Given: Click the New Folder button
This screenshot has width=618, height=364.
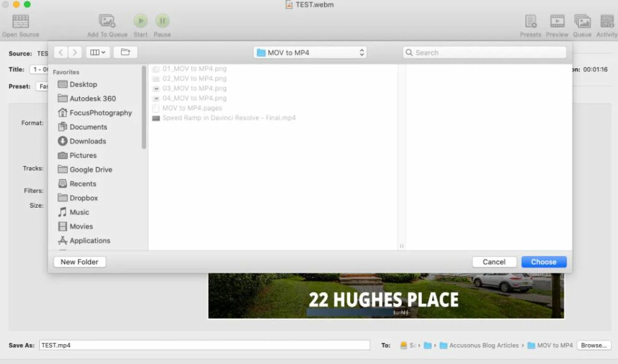Looking at the screenshot, I should tap(80, 262).
